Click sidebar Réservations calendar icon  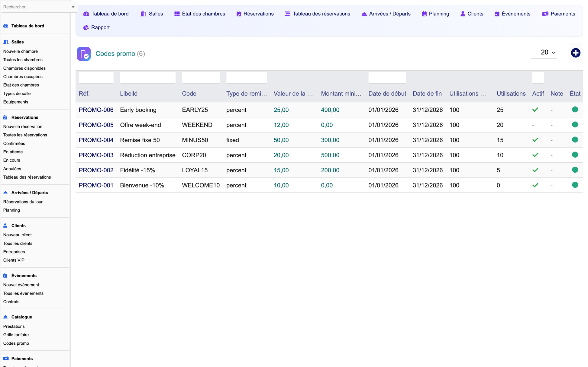5,117
